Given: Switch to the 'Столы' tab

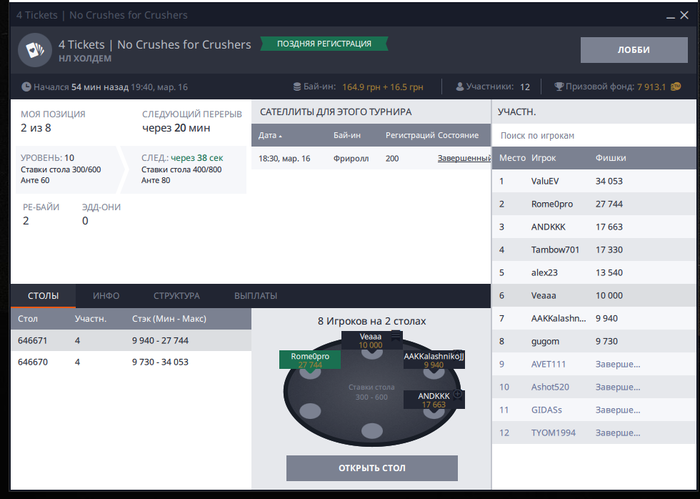Looking at the screenshot, I should (x=43, y=296).
